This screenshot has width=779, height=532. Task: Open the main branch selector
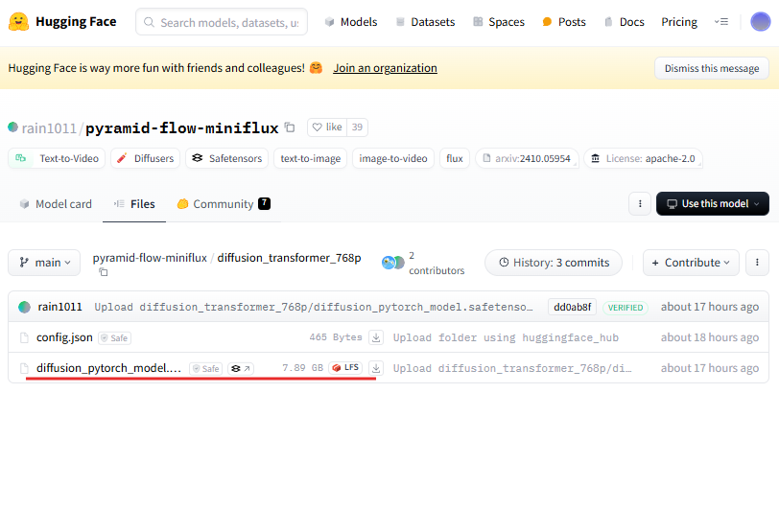(44, 263)
